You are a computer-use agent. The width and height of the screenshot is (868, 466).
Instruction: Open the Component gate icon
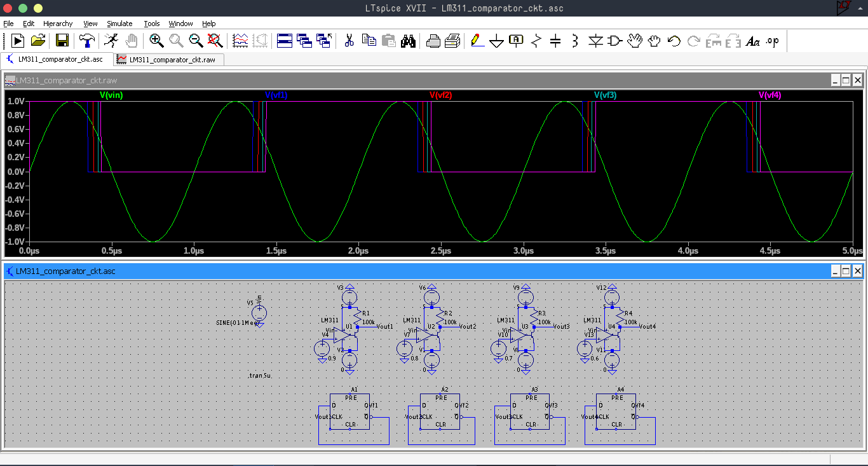tap(614, 41)
